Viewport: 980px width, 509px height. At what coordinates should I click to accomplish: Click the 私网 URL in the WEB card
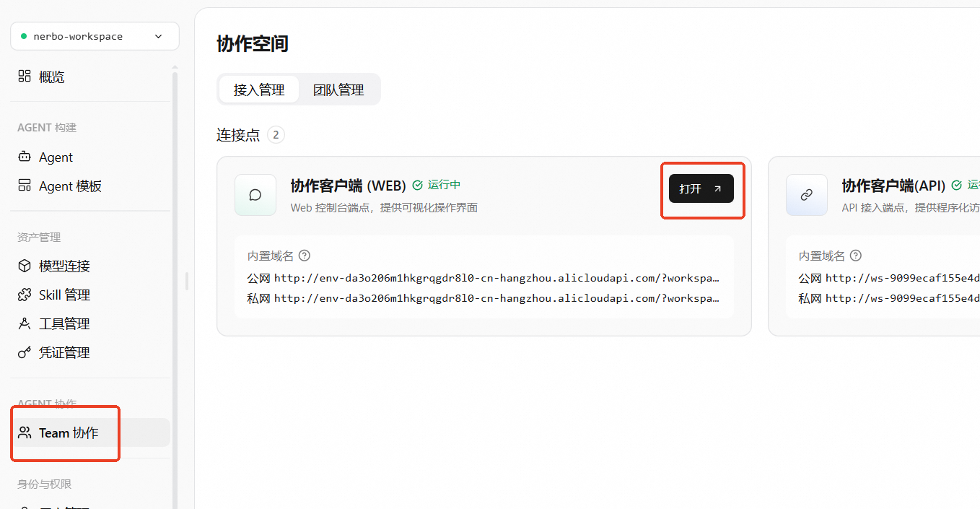496,298
